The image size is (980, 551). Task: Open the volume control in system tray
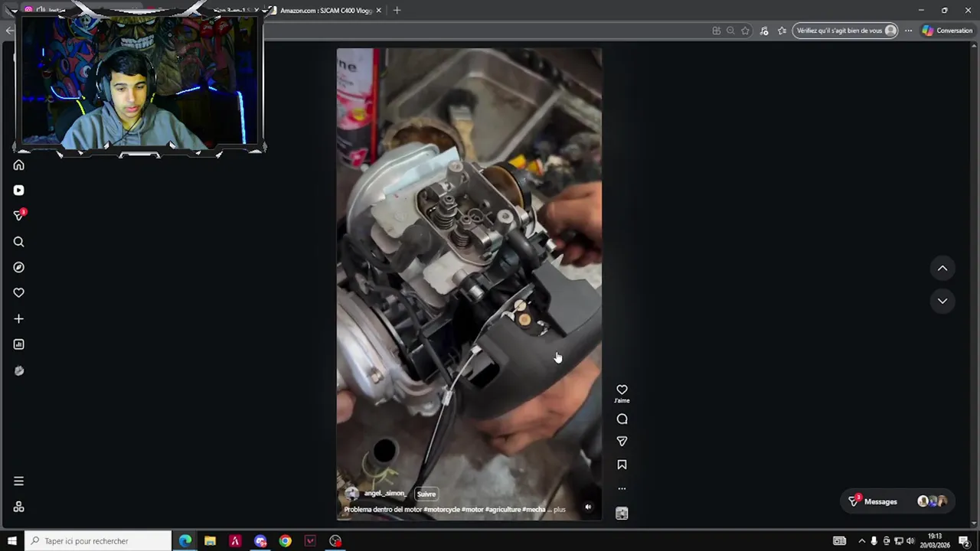[x=910, y=541]
